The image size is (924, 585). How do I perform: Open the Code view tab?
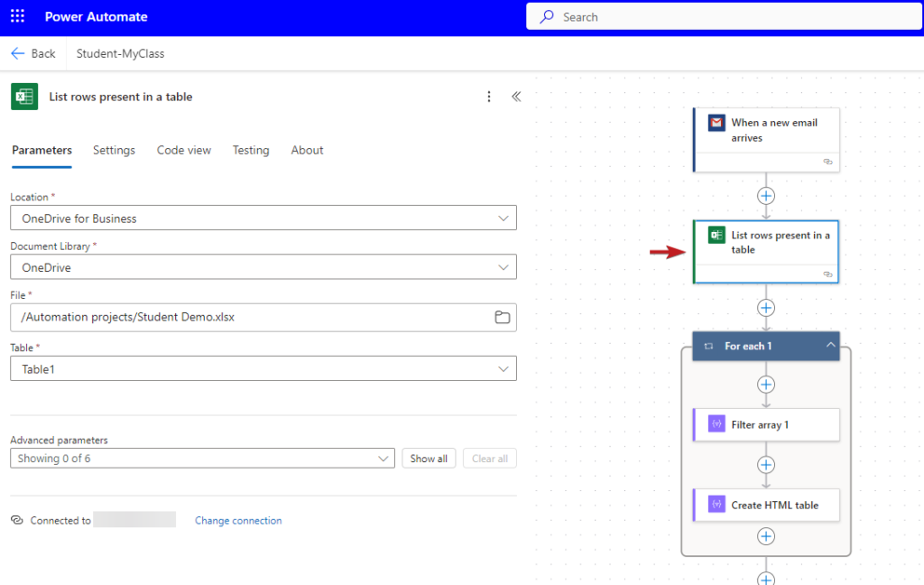pyautogui.click(x=184, y=151)
